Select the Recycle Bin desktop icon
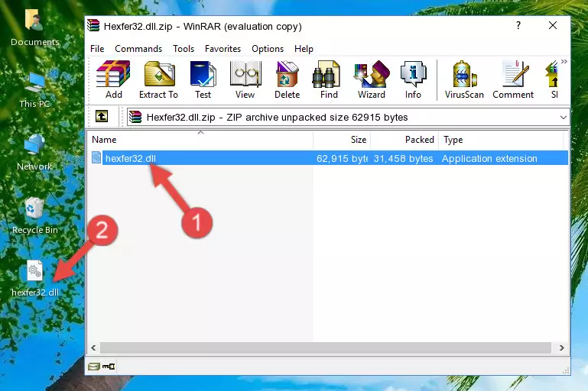This screenshot has width=588, height=391. [34, 216]
